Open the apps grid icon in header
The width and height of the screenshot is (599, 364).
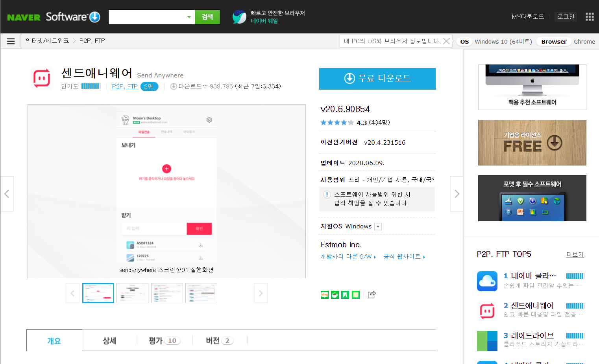(x=589, y=17)
